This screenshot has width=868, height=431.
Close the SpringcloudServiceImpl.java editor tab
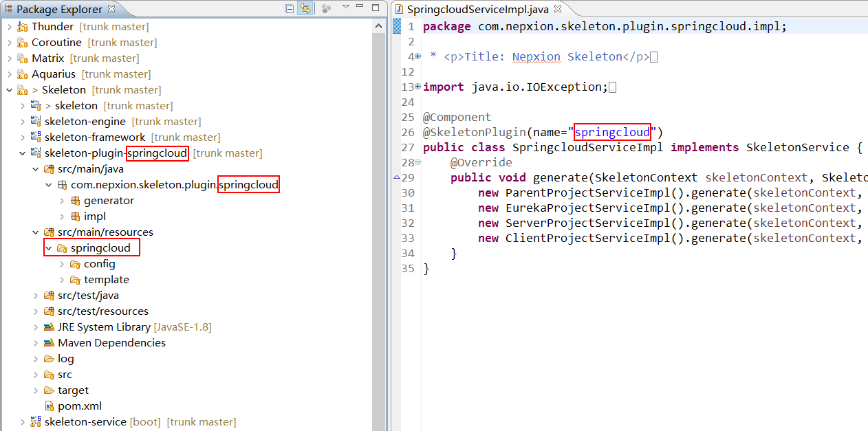point(558,9)
